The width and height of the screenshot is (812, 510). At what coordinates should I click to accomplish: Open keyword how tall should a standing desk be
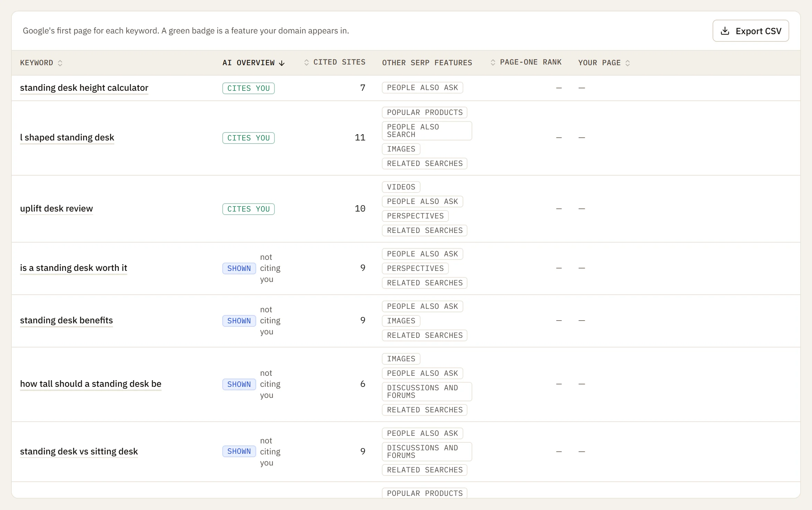[x=91, y=384]
